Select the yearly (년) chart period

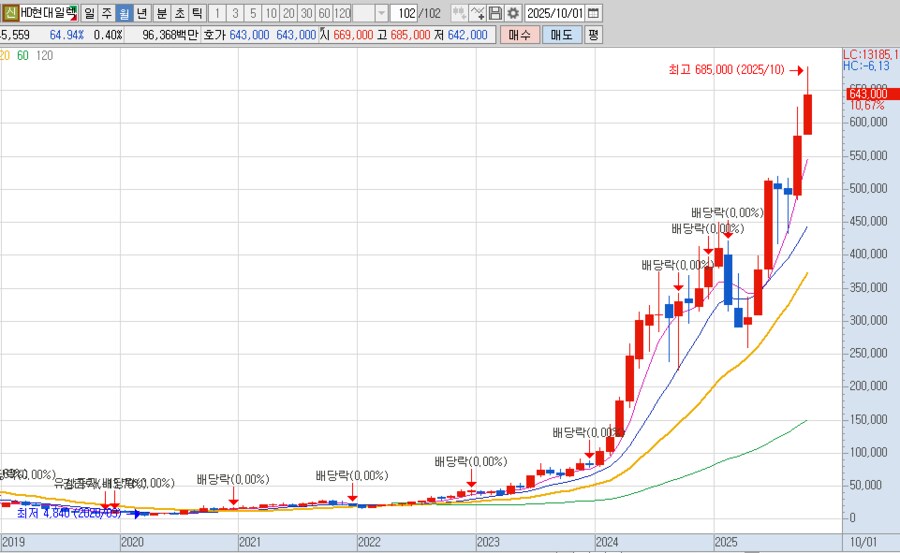click(x=143, y=14)
